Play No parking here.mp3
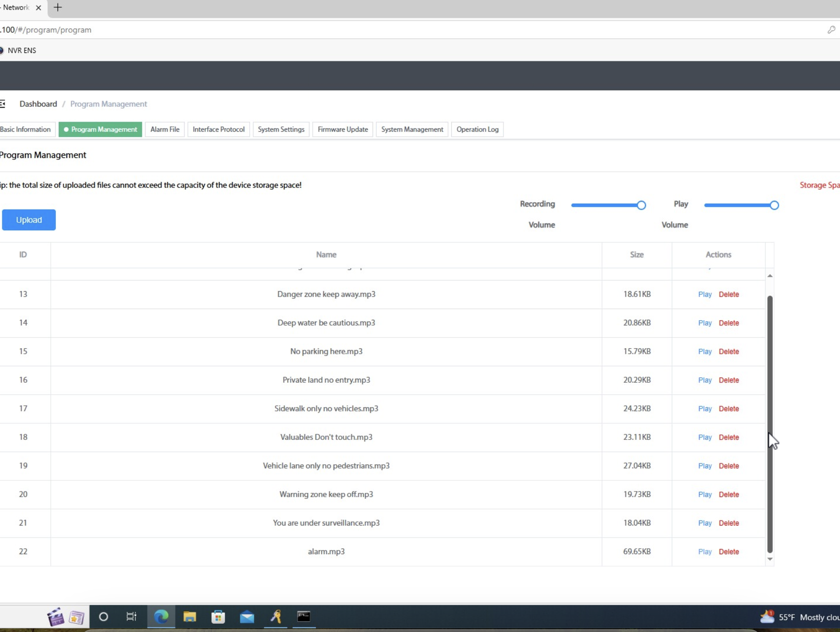 click(705, 351)
